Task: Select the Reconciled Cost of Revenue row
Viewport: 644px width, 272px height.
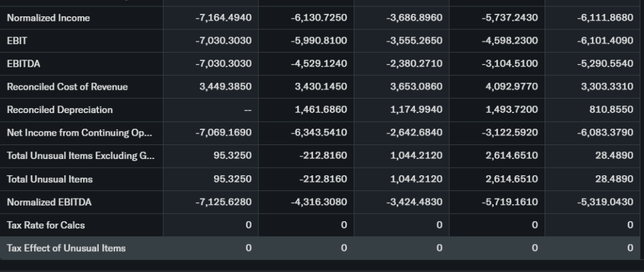Action: click(67, 87)
